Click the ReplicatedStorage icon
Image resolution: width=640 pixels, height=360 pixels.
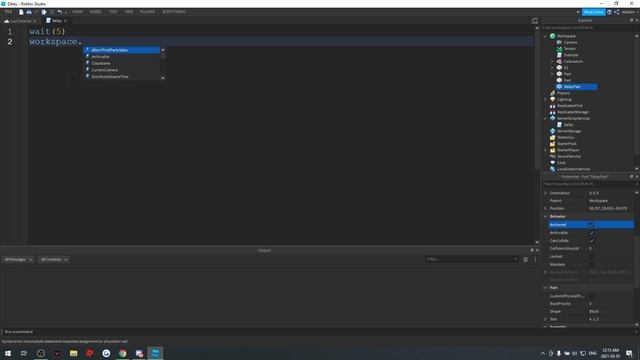point(553,112)
